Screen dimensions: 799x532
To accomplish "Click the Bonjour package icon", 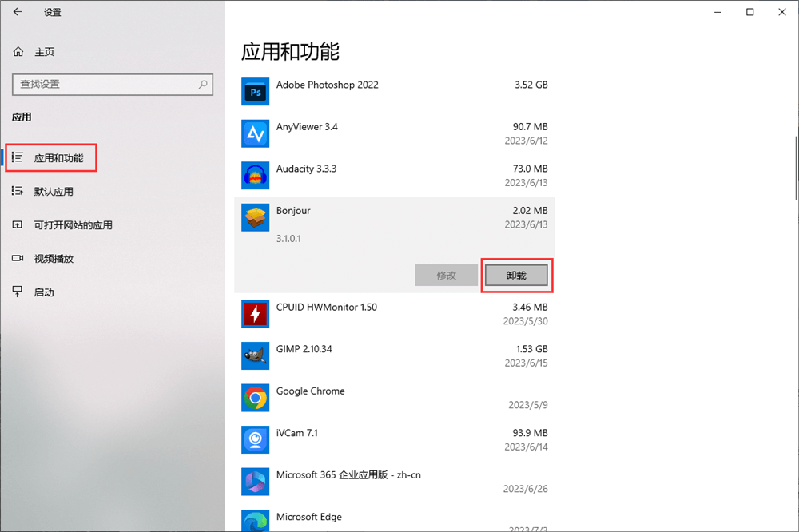I will click(256, 218).
